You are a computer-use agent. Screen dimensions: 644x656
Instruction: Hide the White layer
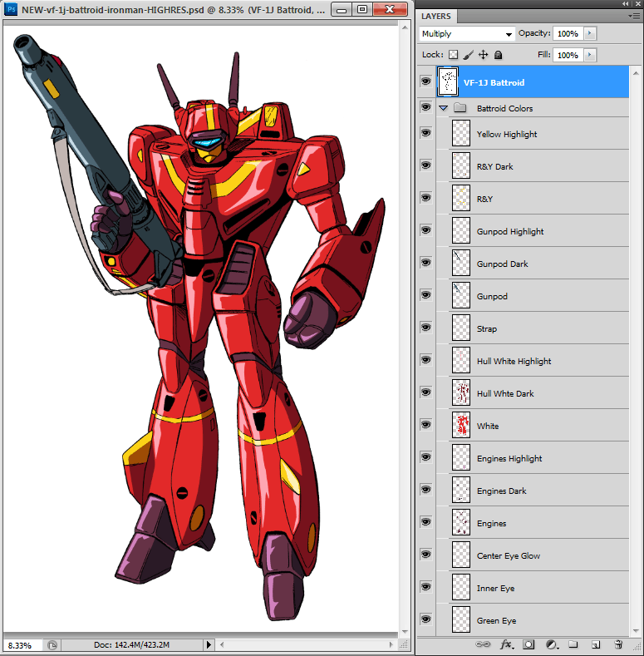(425, 425)
